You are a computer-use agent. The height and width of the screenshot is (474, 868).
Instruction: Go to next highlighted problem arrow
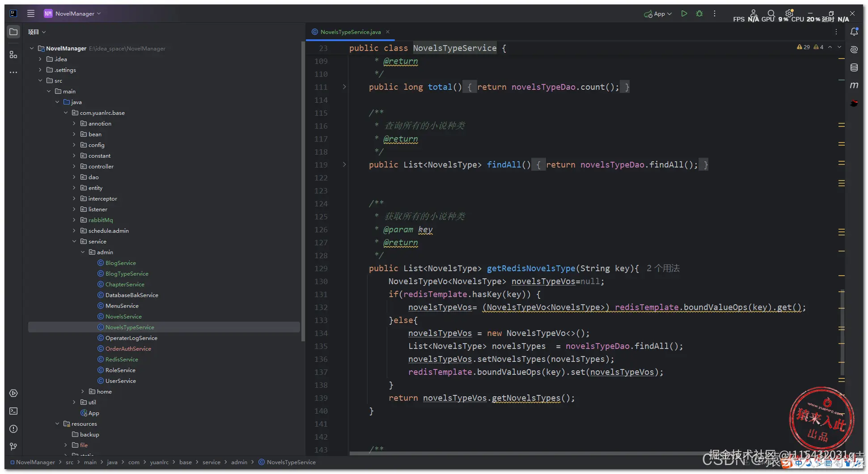839,47
